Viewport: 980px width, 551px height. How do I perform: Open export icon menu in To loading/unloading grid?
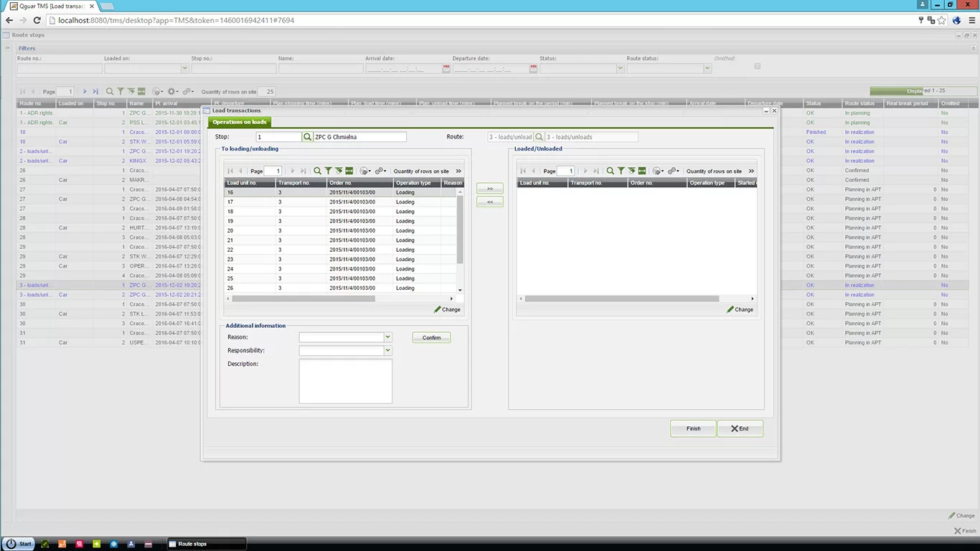click(x=365, y=171)
